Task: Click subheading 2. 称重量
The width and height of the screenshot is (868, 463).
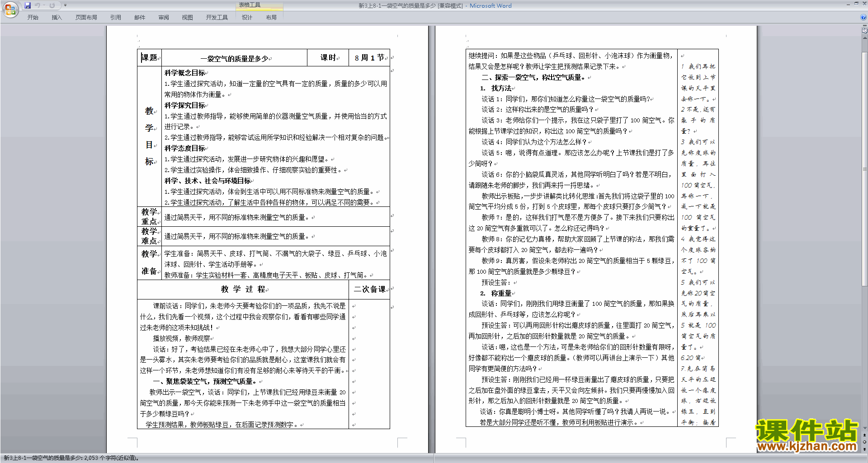Action: tap(496, 293)
